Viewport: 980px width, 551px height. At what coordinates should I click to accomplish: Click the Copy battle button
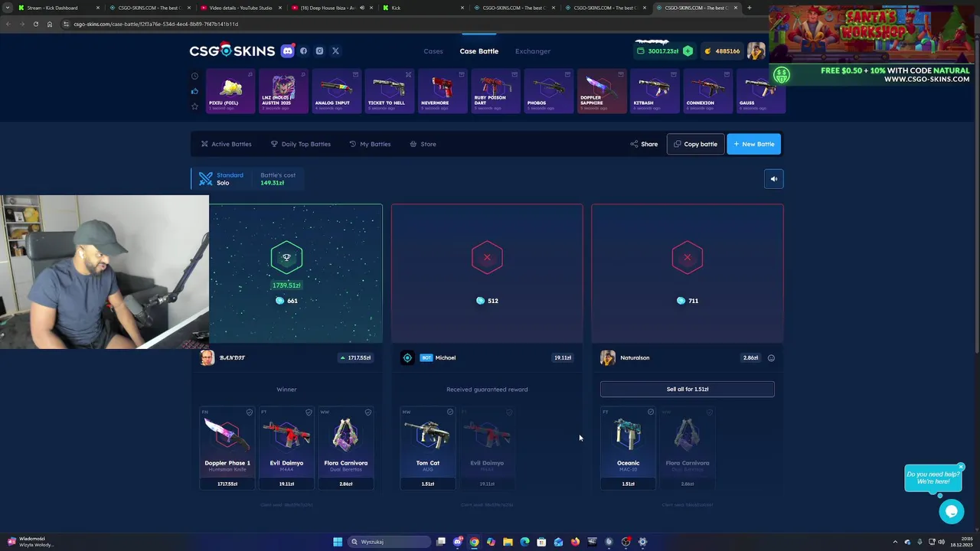tap(695, 144)
